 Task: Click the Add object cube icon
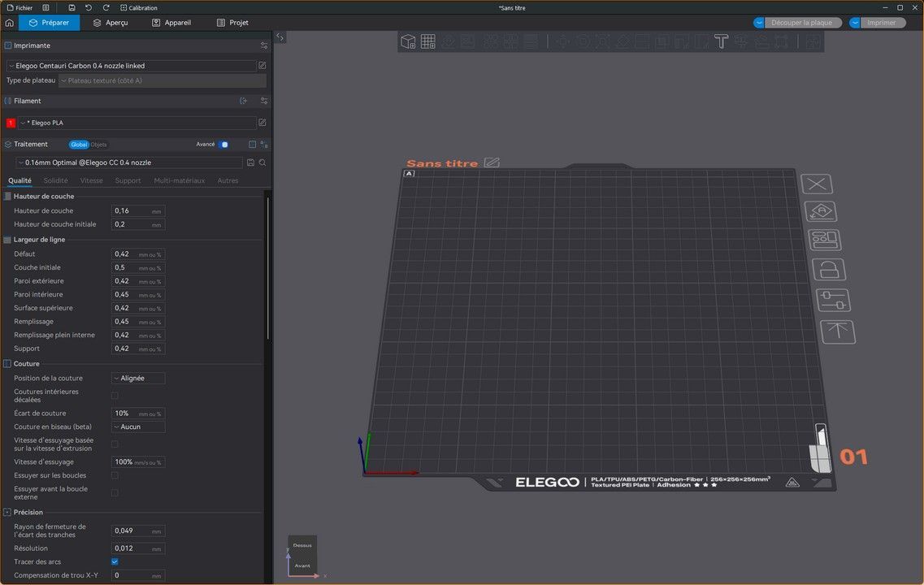click(x=408, y=41)
